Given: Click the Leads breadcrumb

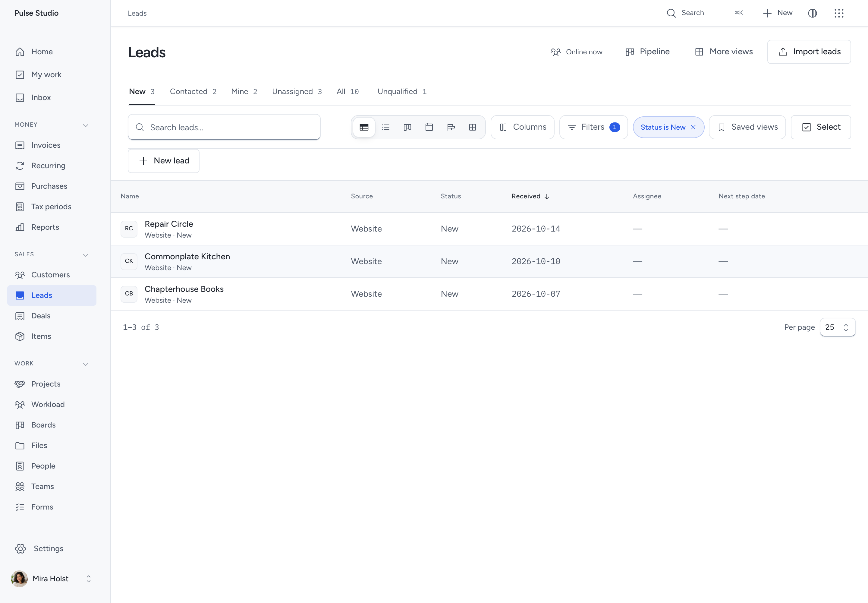Looking at the screenshot, I should click(137, 13).
